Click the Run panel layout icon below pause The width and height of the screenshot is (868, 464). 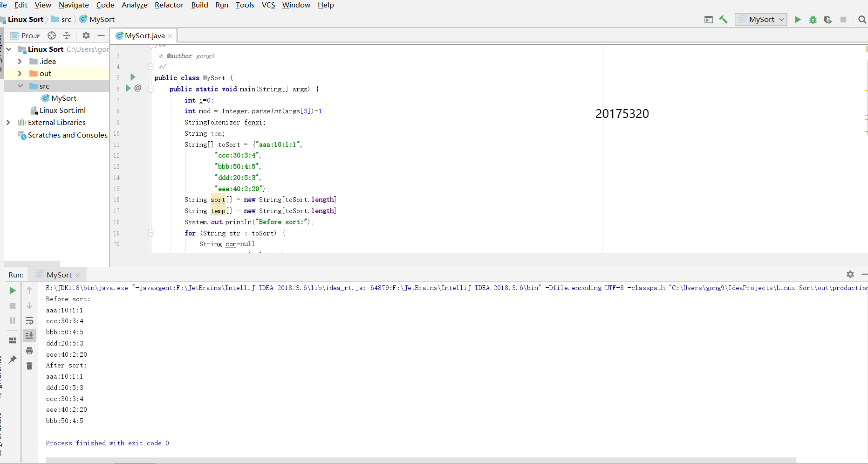pyautogui.click(x=13, y=340)
